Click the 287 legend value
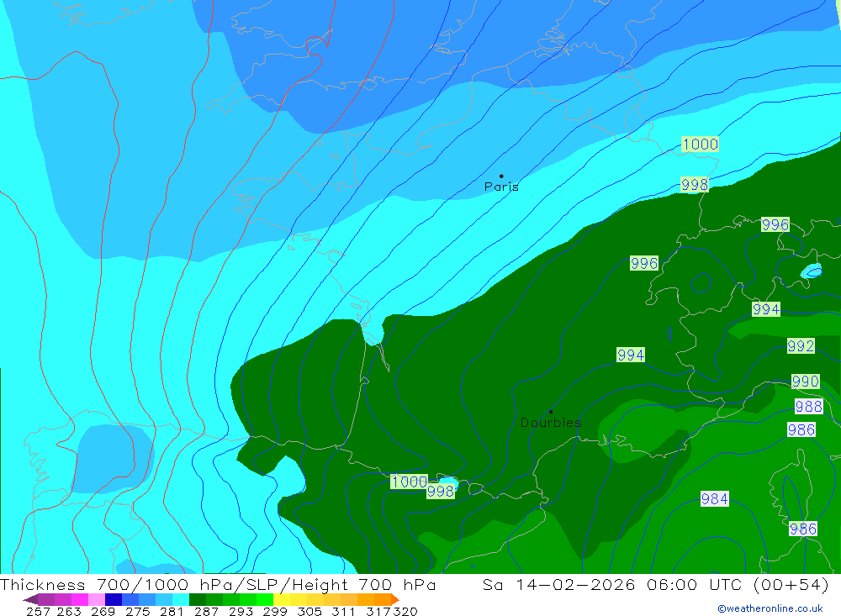The width and height of the screenshot is (841, 616). click(206, 611)
